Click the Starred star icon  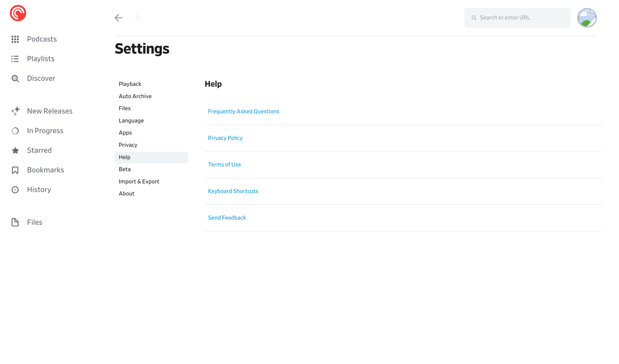tap(15, 151)
